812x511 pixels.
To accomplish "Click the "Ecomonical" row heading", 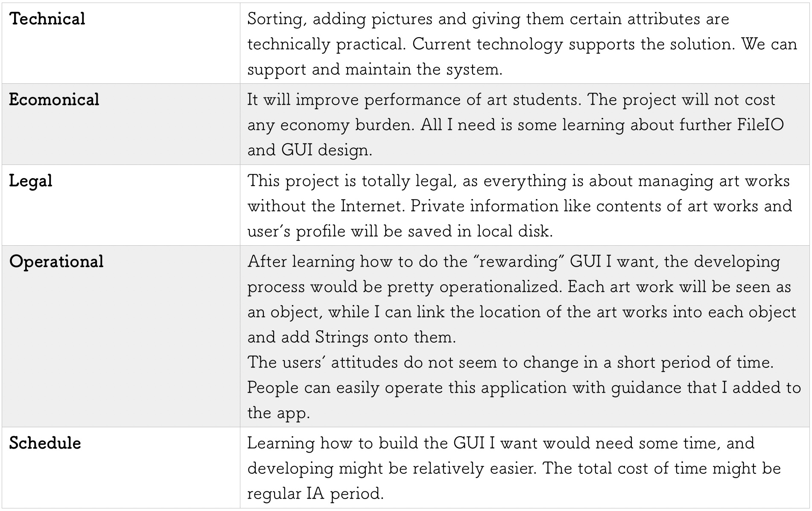I will 54,100.
